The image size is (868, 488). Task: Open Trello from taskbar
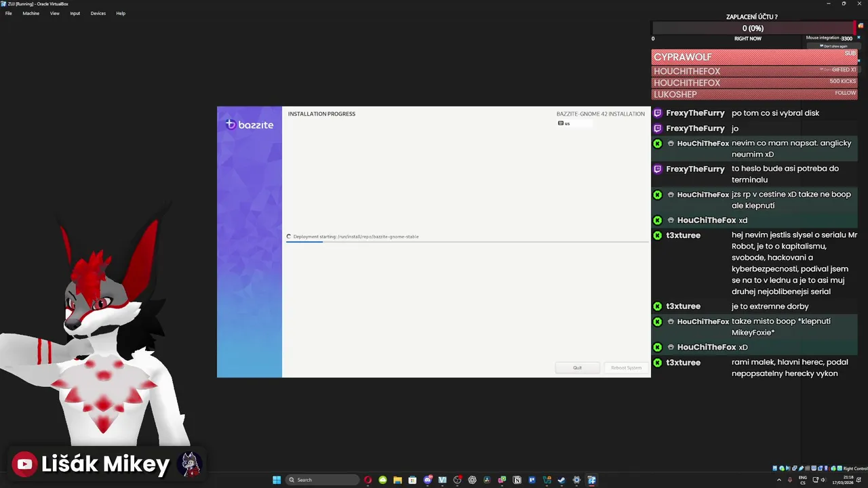click(532, 480)
